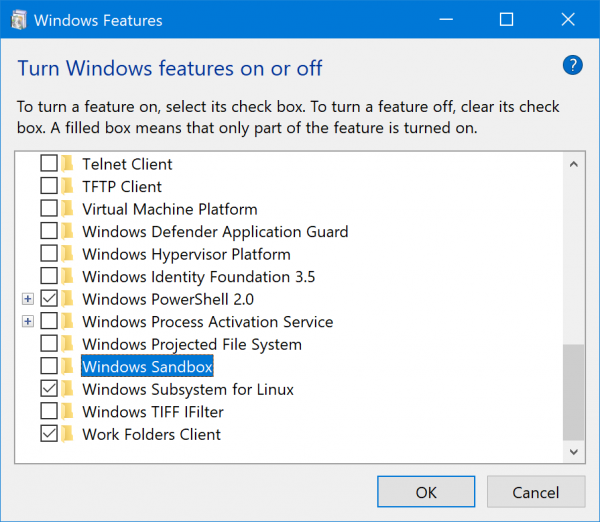Click the folder icon beside Windows TIFF IFilter

pos(68,412)
